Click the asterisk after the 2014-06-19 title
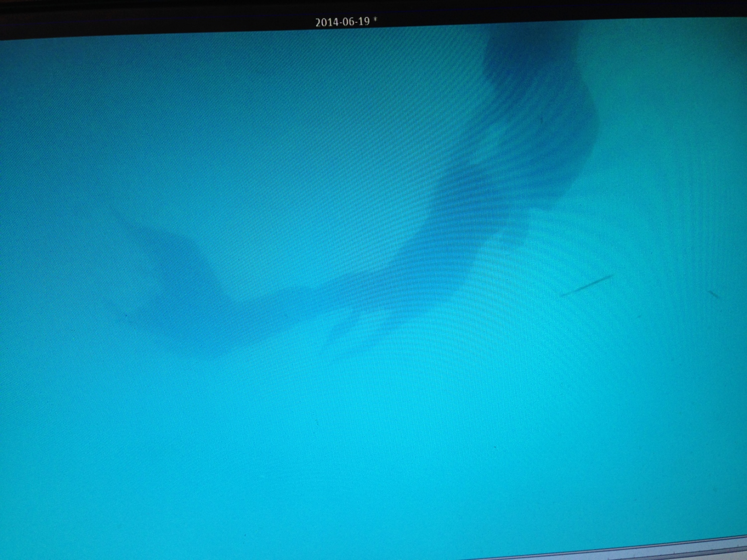Screen dimensions: 747x560 point(375,20)
